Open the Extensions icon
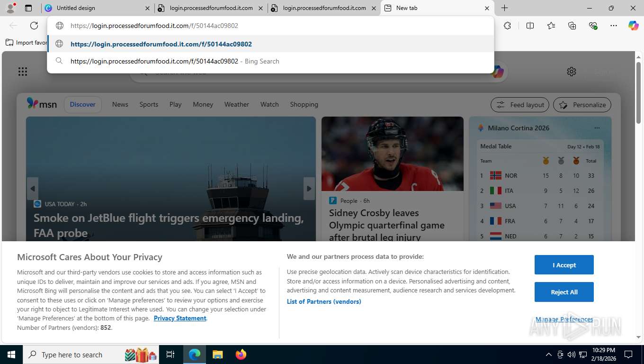 point(508,26)
